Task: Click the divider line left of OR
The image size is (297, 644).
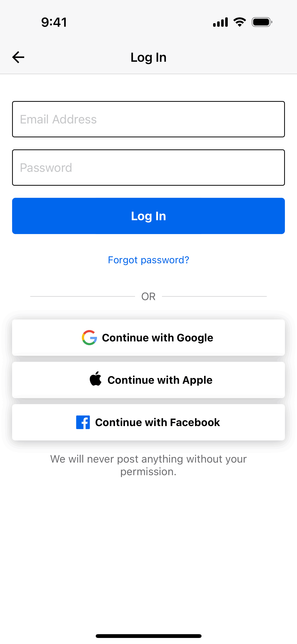Action: tap(82, 297)
